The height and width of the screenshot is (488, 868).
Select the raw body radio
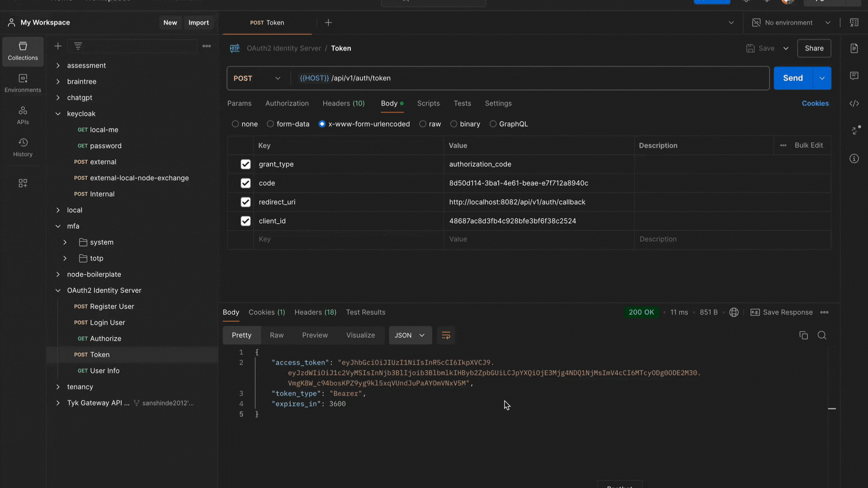click(x=423, y=124)
